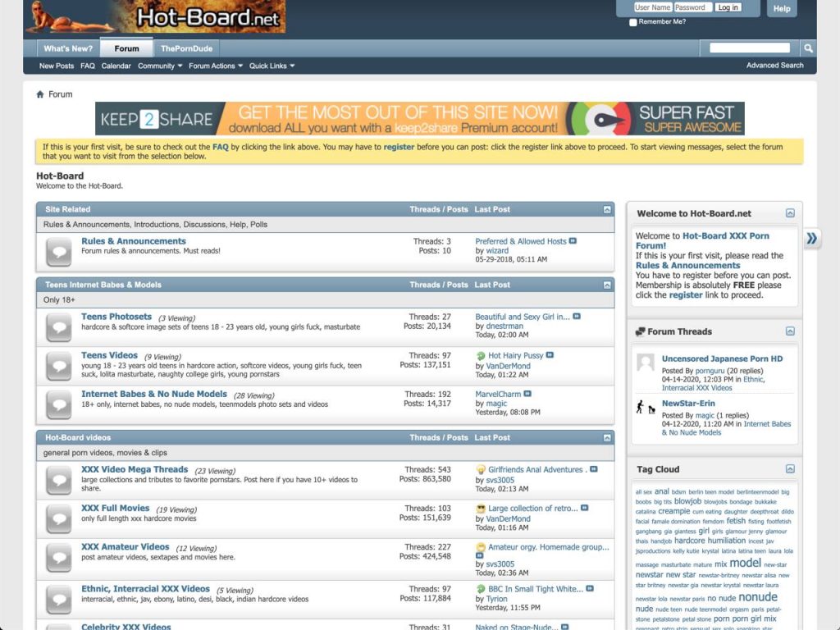This screenshot has width=840, height=630.
Task: Collapse the Forum Threads sidebar block
Action: click(x=790, y=331)
